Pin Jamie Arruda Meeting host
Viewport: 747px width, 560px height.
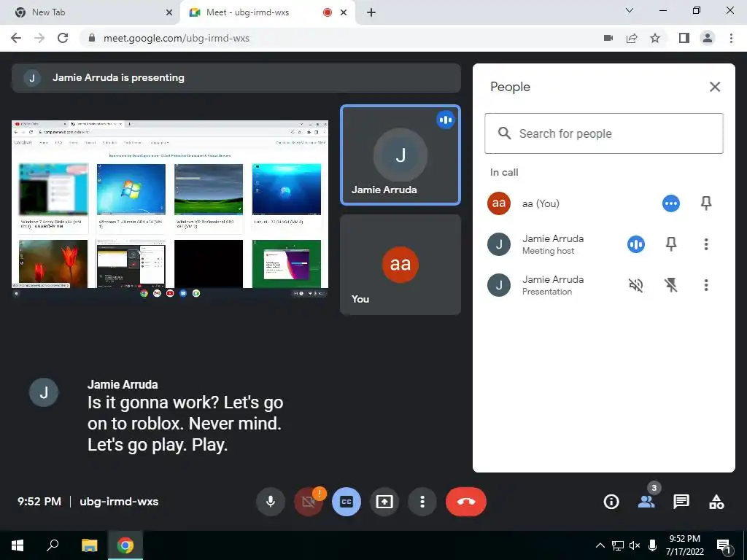tap(671, 244)
